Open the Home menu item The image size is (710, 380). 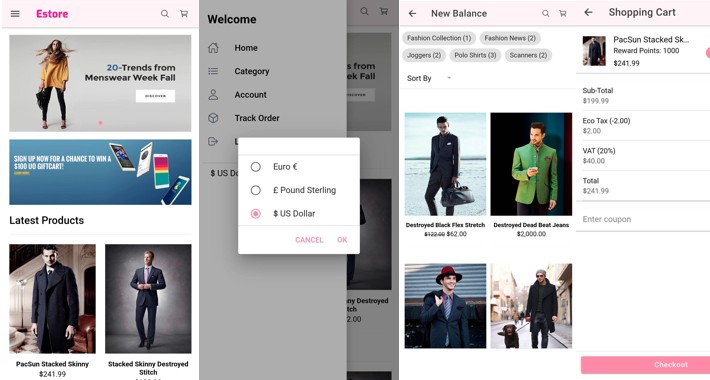(246, 48)
